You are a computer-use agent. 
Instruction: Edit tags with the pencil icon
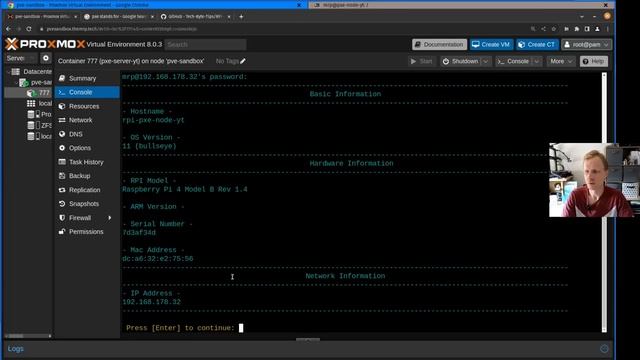[243, 61]
